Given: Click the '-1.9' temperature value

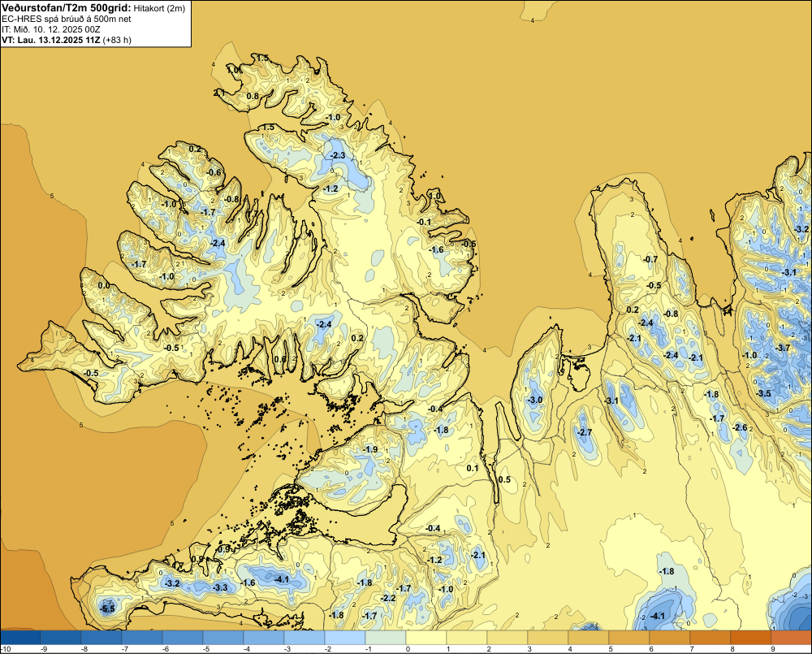Looking at the screenshot, I should (370, 449).
